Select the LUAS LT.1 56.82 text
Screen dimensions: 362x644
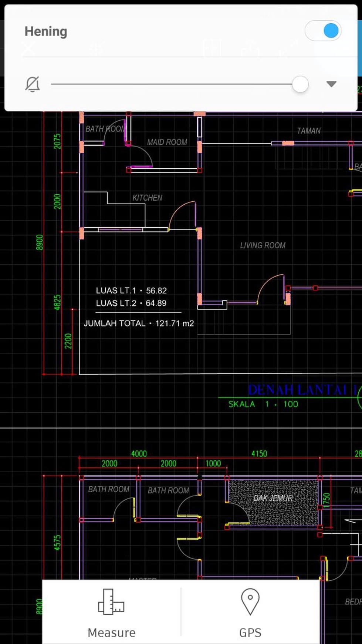131,291
